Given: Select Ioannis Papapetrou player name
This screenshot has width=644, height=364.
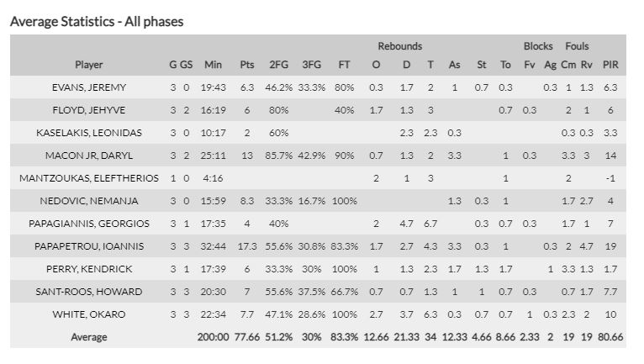Looking at the screenshot, I should [x=89, y=246].
